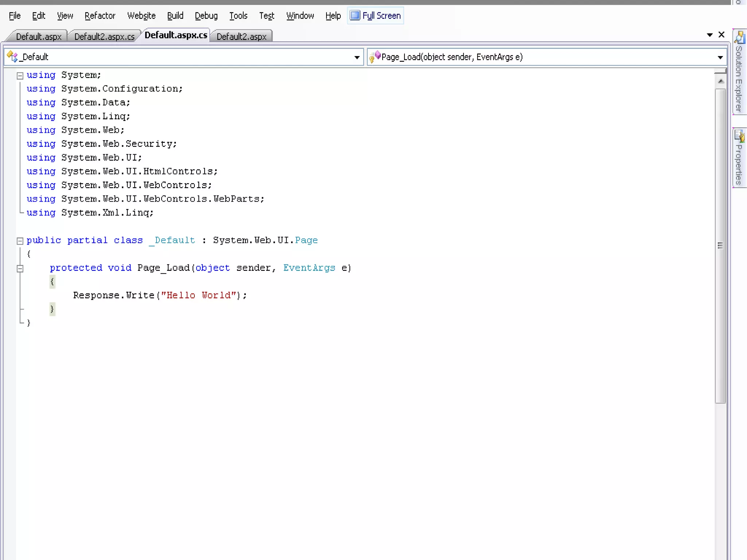The image size is (747, 560).
Task: Click the scrollbar split handle
Action: pyautogui.click(x=720, y=70)
